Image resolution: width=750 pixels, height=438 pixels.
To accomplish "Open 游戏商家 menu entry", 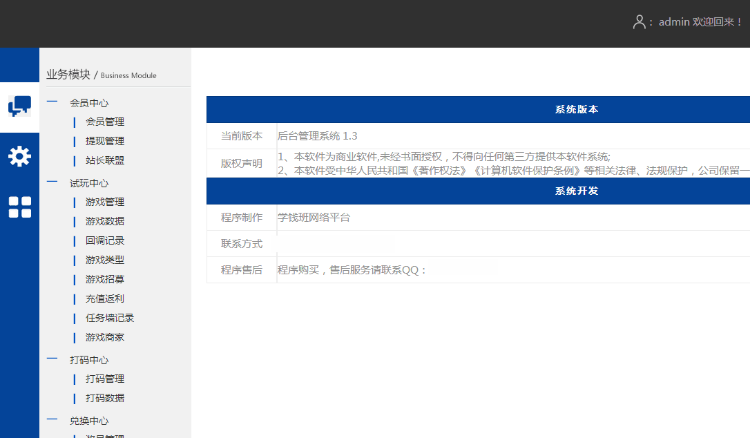I will [105, 337].
